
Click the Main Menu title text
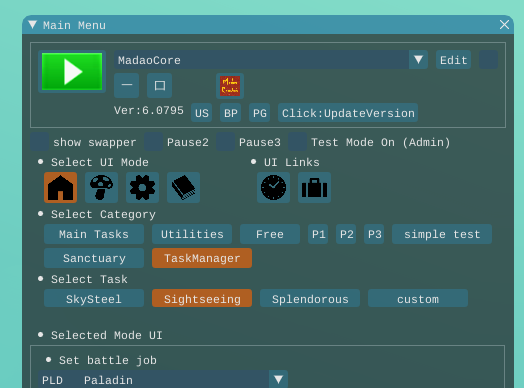(74, 25)
